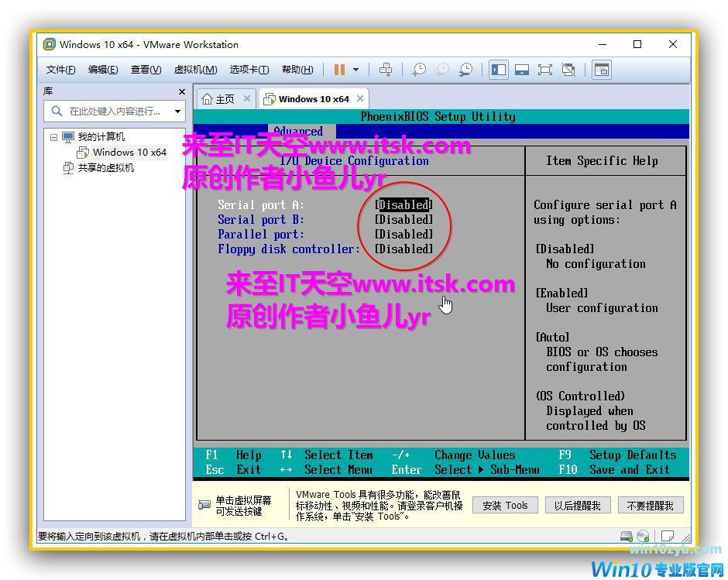Switch to the 主页 tab
The height and width of the screenshot is (580, 728).
[x=218, y=99]
